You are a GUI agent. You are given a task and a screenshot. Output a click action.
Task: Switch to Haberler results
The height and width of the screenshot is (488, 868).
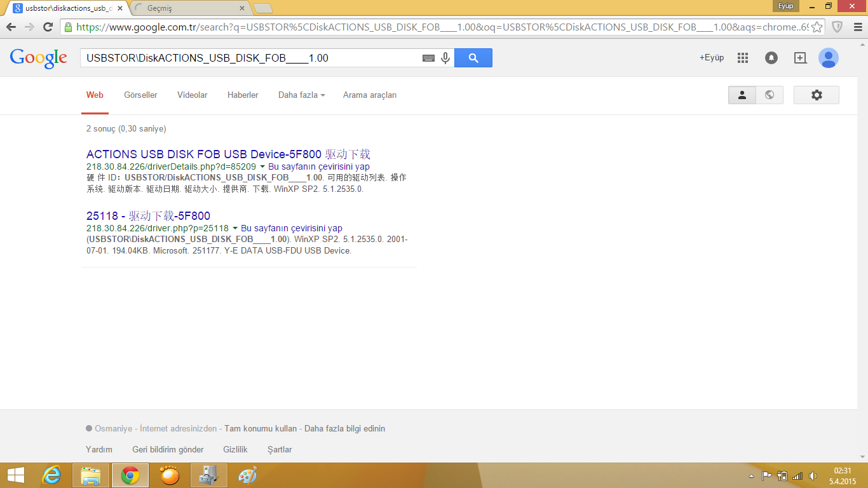click(x=243, y=95)
